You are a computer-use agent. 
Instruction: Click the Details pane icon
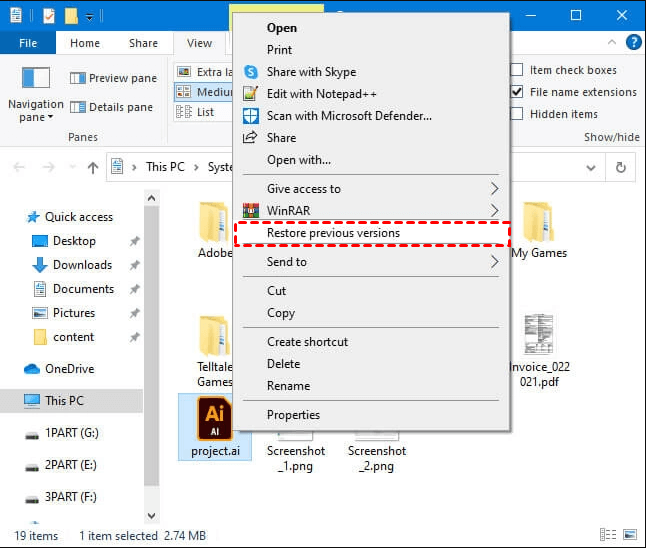[77, 107]
